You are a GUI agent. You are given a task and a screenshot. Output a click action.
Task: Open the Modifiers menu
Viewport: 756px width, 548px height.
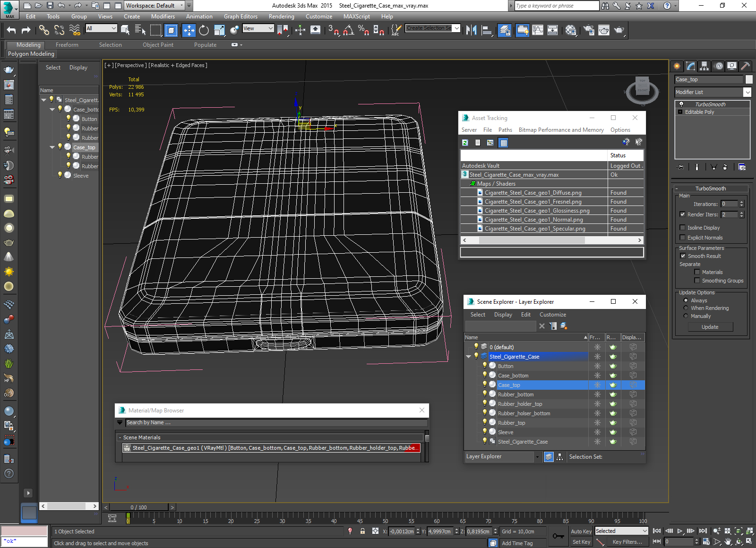[x=163, y=17]
